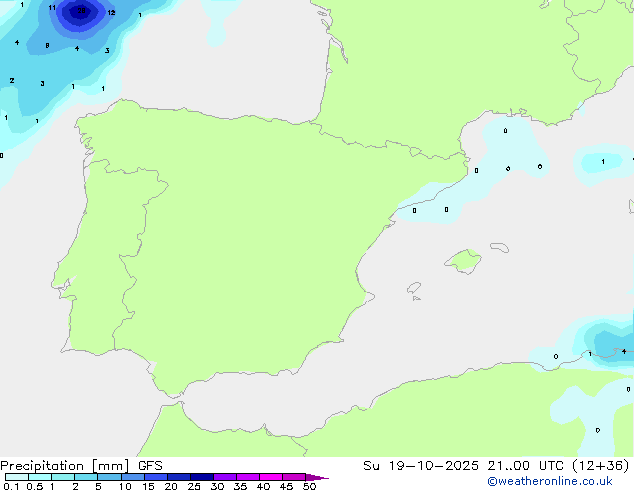Image resolution: width=634 pixels, height=490 pixels.
Task: Click the "40" legend scale label
Action: (x=263, y=486)
